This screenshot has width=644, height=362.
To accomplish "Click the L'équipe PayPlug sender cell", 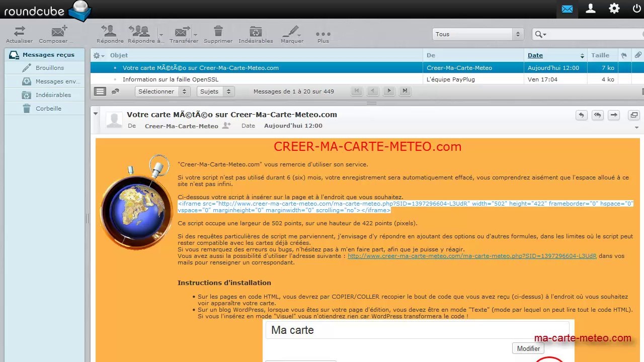I will pos(451,79).
